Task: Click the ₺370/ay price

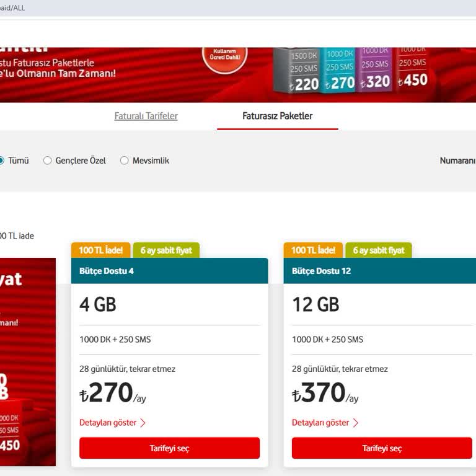Action: (325, 392)
